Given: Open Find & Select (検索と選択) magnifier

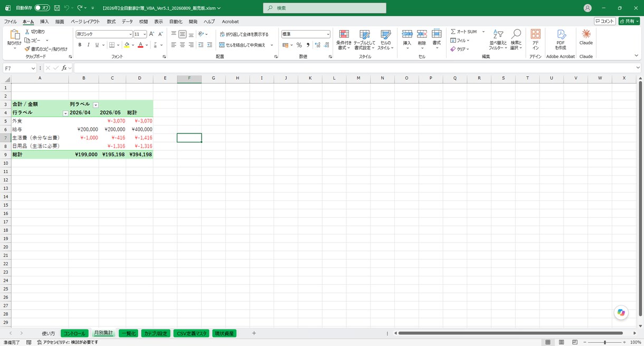Looking at the screenshot, I should 516,40.
